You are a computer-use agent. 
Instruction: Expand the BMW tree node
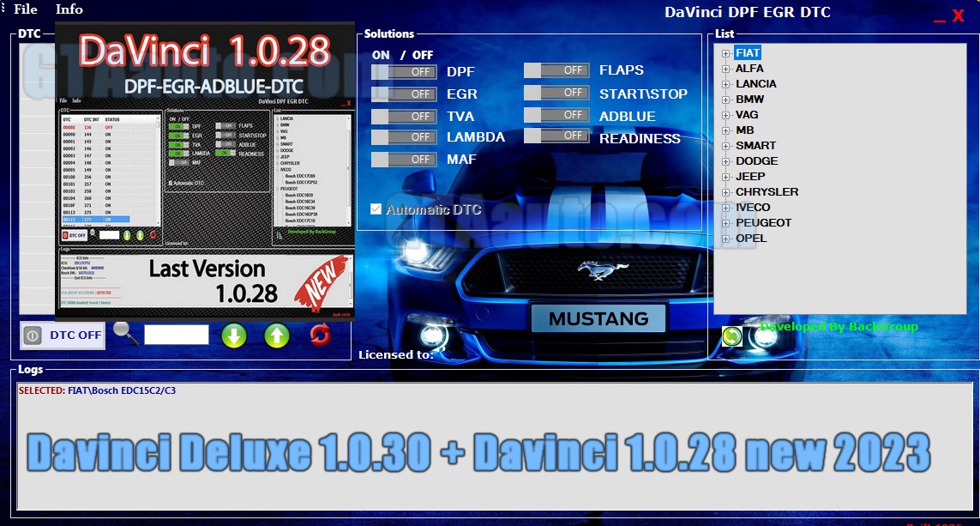click(x=725, y=100)
